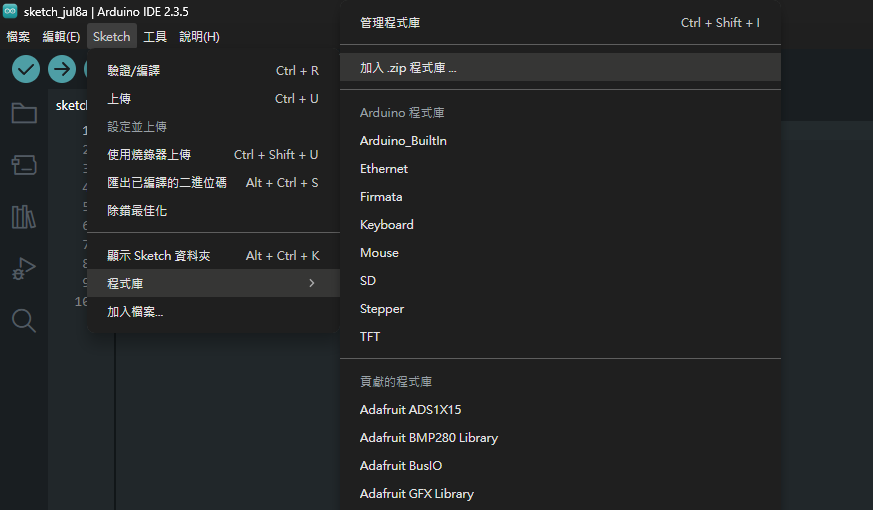Image resolution: width=873 pixels, height=510 pixels.
Task: Open the Search magnifier sidebar icon
Action: pyautogui.click(x=24, y=321)
